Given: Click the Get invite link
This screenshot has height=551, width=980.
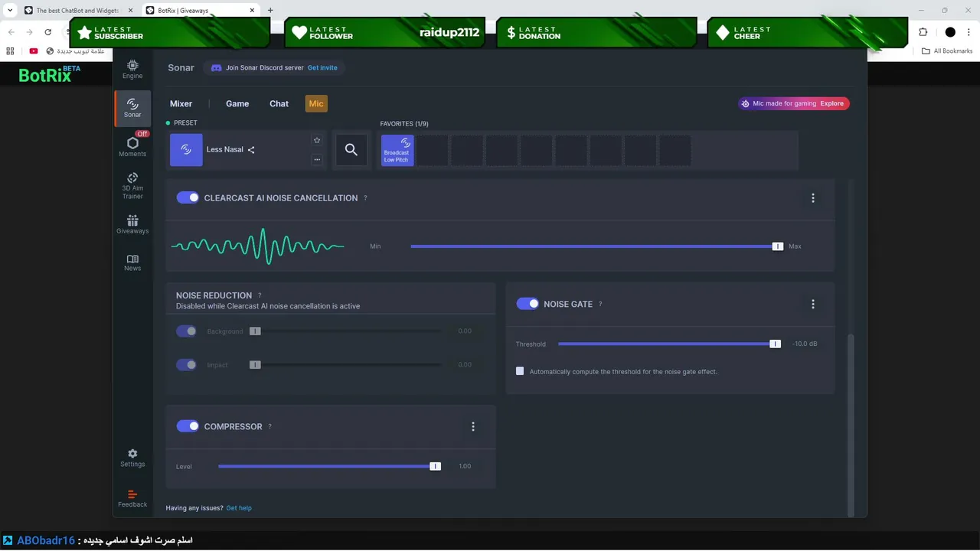Looking at the screenshot, I should click(x=322, y=67).
